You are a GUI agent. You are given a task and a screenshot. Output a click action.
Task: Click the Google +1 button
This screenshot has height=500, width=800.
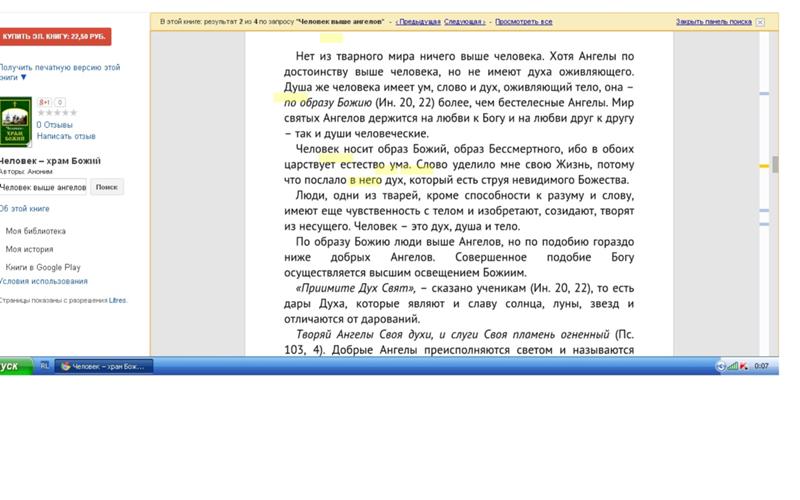click(x=44, y=102)
